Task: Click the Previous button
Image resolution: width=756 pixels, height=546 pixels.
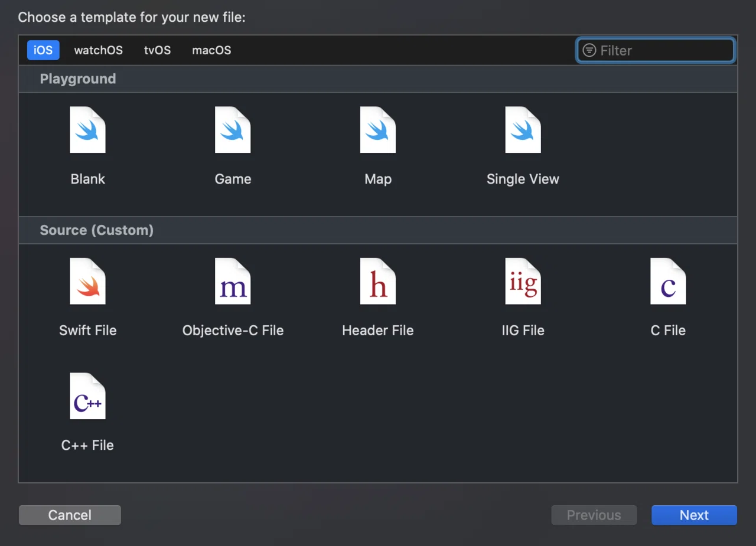Action: [594, 515]
